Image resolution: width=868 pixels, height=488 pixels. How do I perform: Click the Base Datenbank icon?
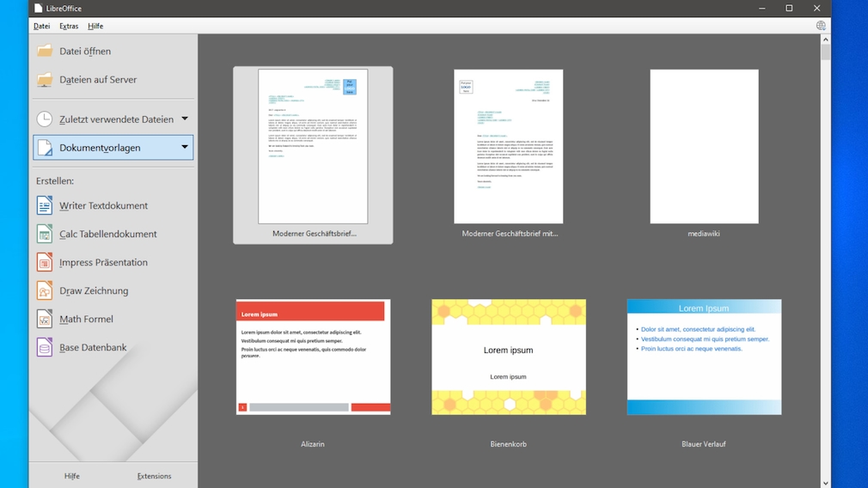point(45,347)
